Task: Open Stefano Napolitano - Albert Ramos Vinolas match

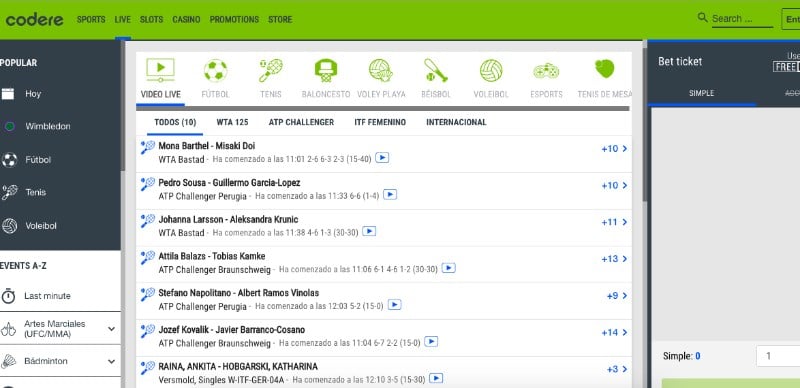Action: point(238,293)
